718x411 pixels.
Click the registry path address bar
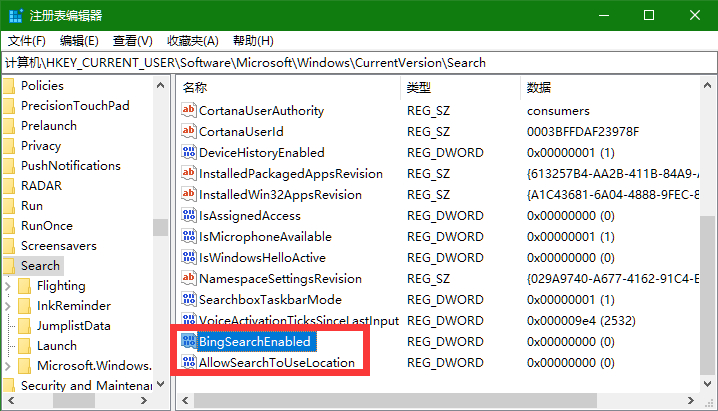pos(359,63)
